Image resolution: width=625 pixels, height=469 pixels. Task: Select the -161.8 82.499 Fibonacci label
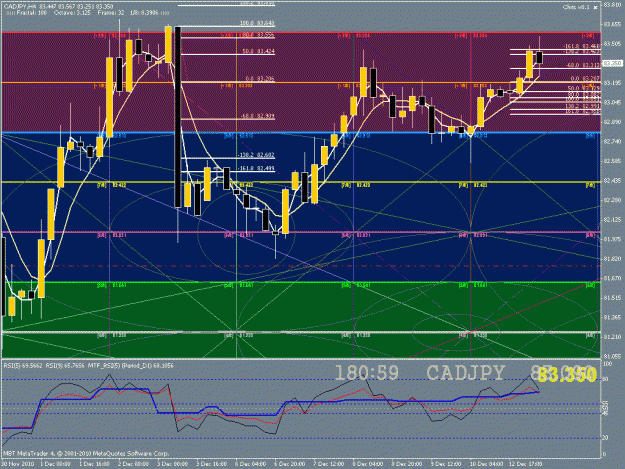[x=256, y=168]
